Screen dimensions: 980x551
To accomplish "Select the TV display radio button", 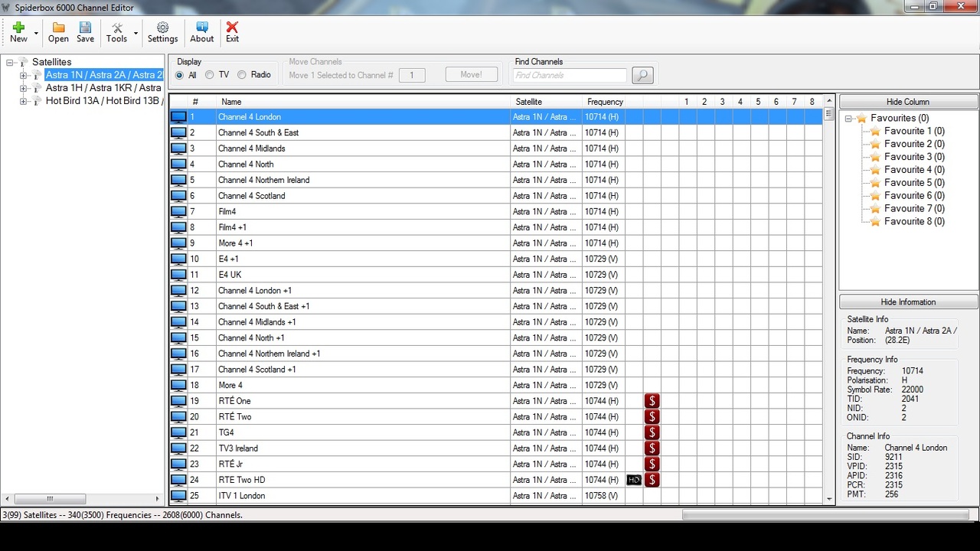I will (x=210, y=75).
